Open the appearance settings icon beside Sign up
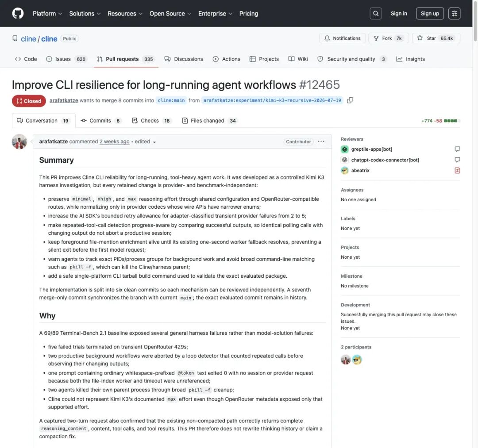Image resolution: width=478 pixels, height=448 pixels. point(454,13)
